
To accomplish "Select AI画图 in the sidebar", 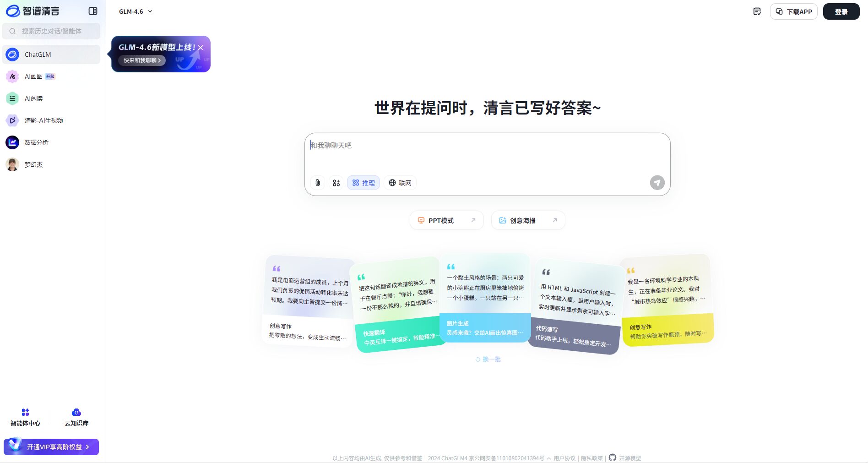I will (x=33, y=76).
